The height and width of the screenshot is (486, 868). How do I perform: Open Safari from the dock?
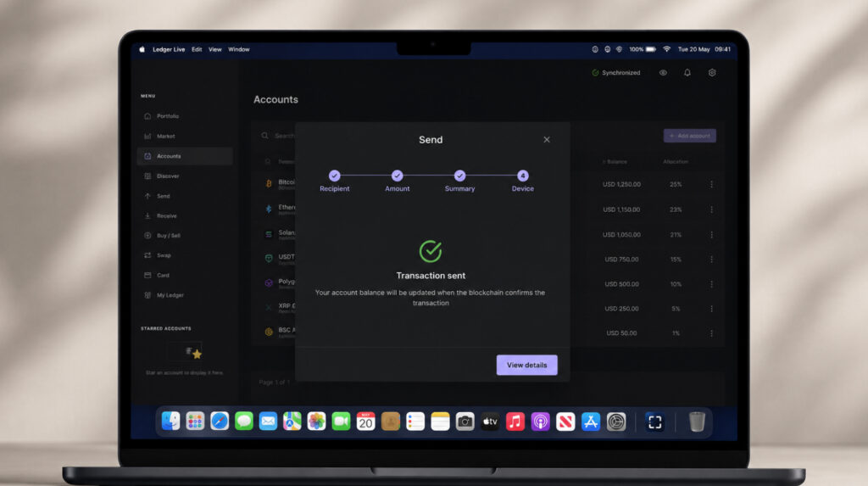click(x=220, y=422)
